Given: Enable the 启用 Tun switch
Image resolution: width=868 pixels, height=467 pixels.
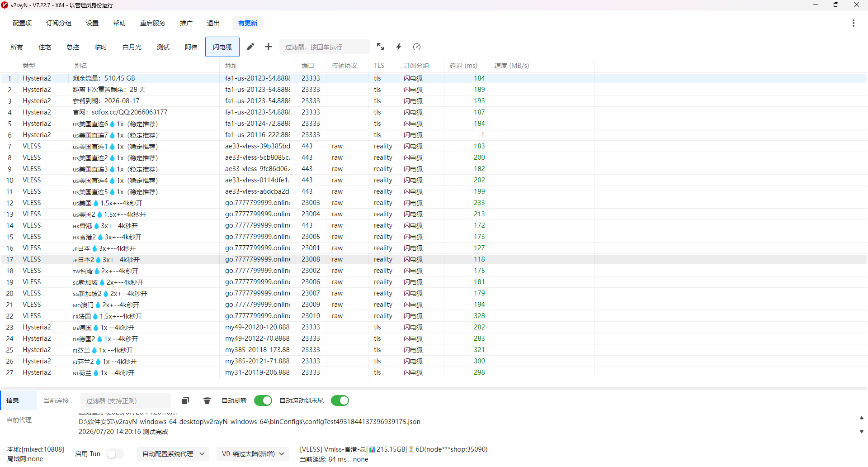Looking at the screenshot, I should tap(115, 454).
